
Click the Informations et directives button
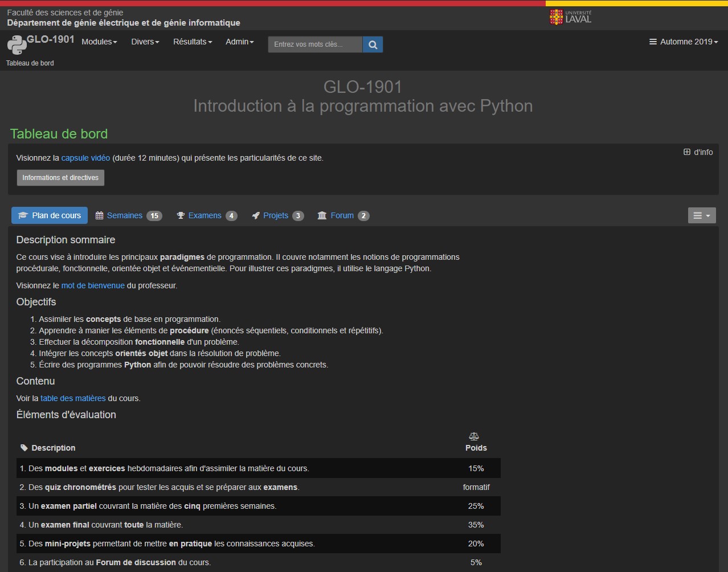pyautogui.click(x=60, y=178)
